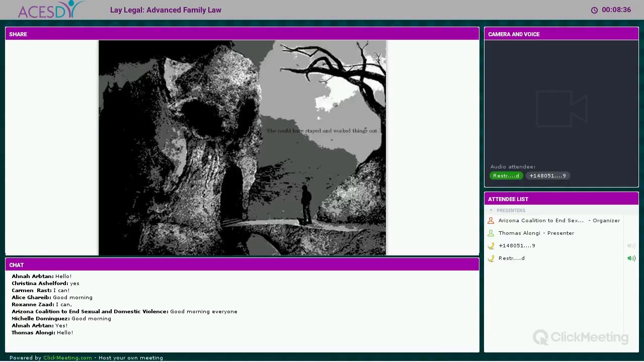644x362 pixels.
Task: Click the SHARE panel header
Action: click(242, 34)
